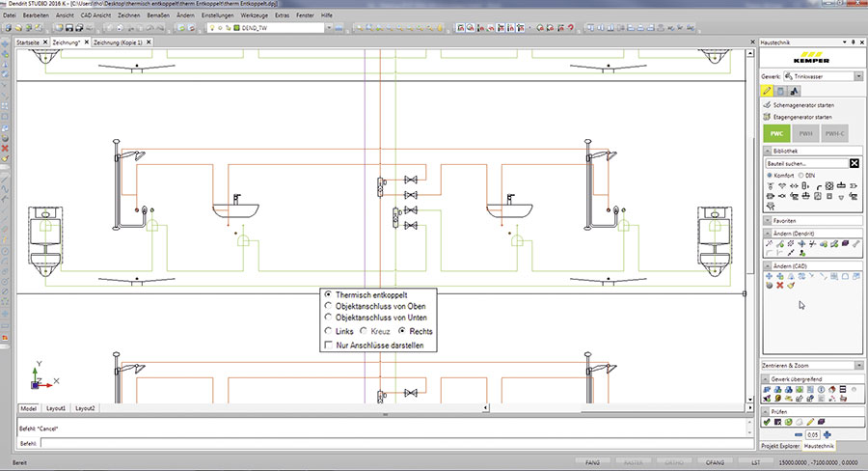Image resolution: width=868 pixels, height=471 pixels.
Task: Open the Einstellungen menu
Action: 218,15
